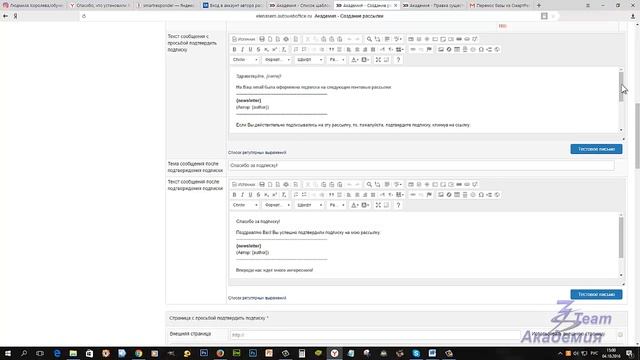Click 'Тестовое письмо' button under after-confirmation editor

(596, 294)
